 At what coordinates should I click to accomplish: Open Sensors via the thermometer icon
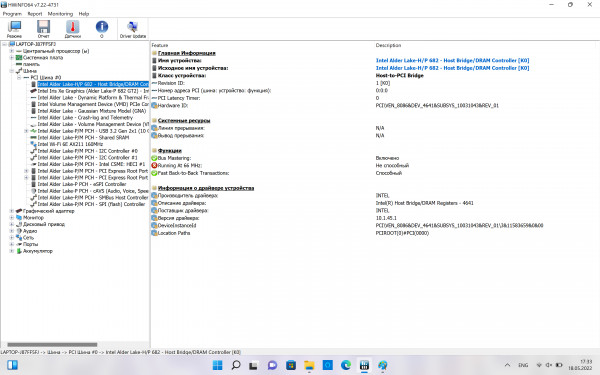pyautogui.click(x=72, y=29)
